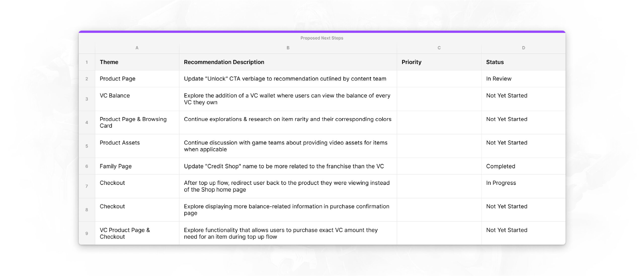
Task: Click the 'Completed' status cell
Action: pyautogui.click(x=523, y=166)
